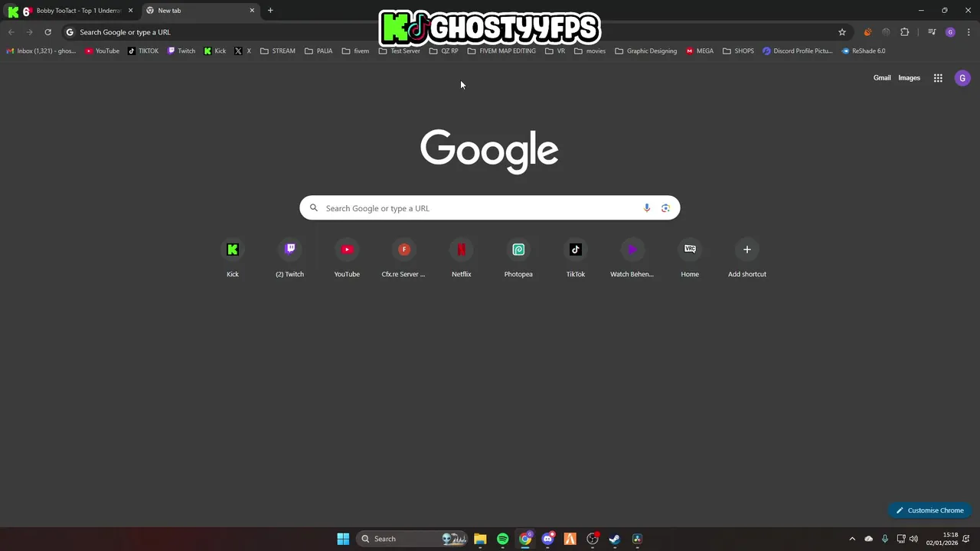Open the Google apps grid
Screen dimensions: 980x551
[x=938, y=78]
